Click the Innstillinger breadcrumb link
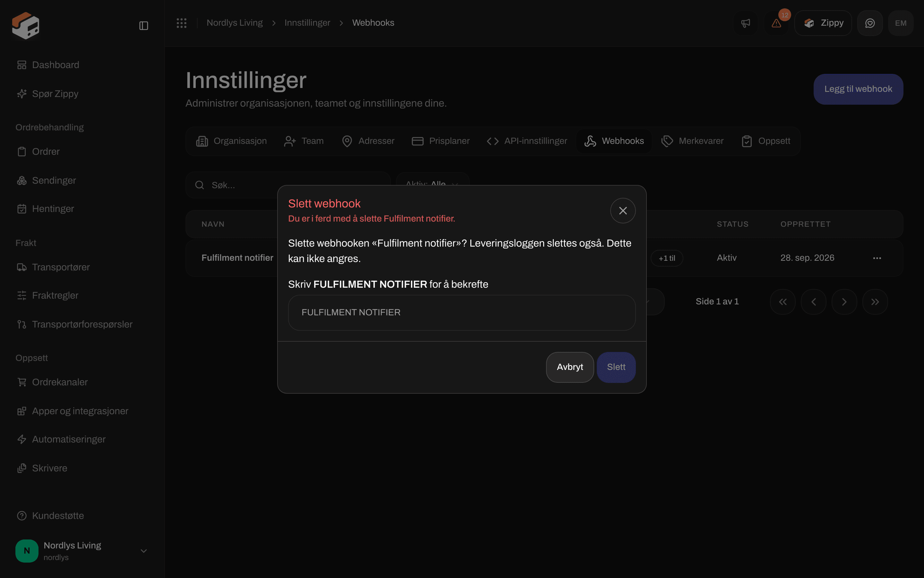The height and width of the screenshot is (578, 924). pos(307,23)
